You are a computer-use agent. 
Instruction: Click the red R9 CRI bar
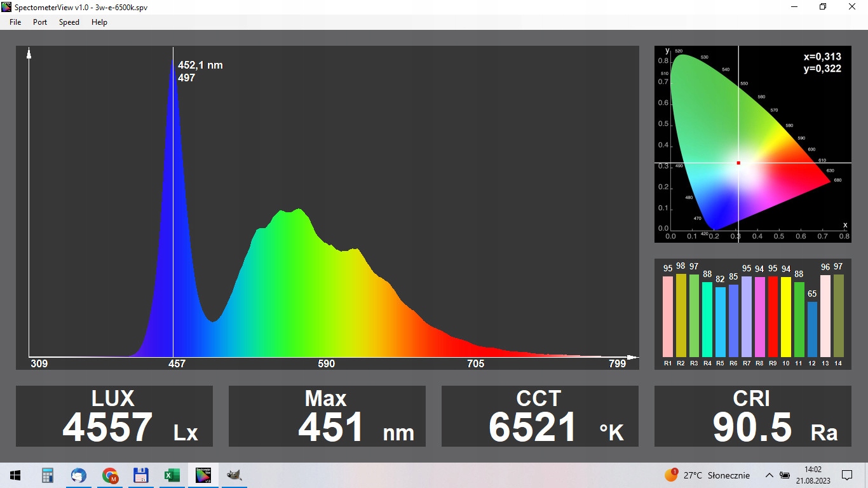tap(773, 316)
